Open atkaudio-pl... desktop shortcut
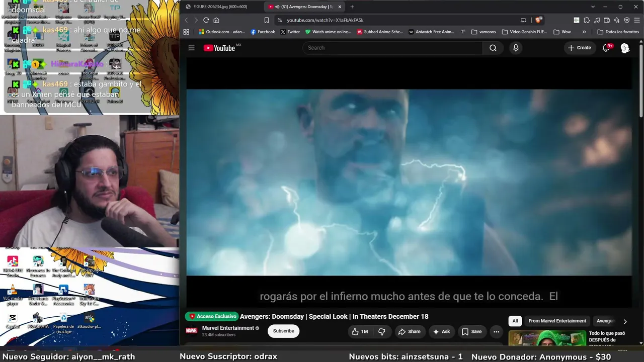 [x=89, y=322]
